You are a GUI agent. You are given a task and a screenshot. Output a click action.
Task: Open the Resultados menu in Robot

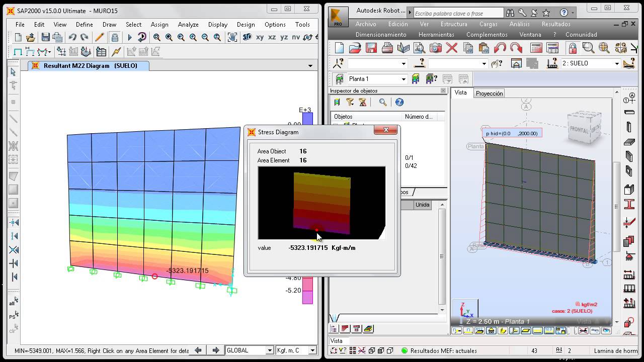[x=555, y=24]
